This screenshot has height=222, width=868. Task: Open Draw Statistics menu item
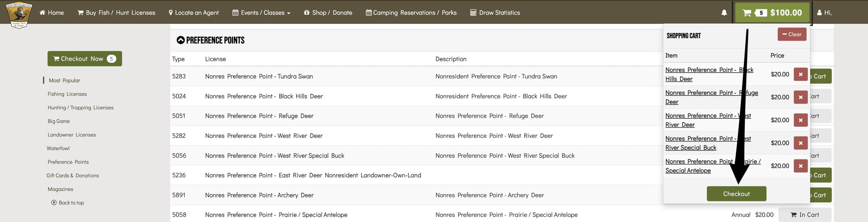click(495, 13)
